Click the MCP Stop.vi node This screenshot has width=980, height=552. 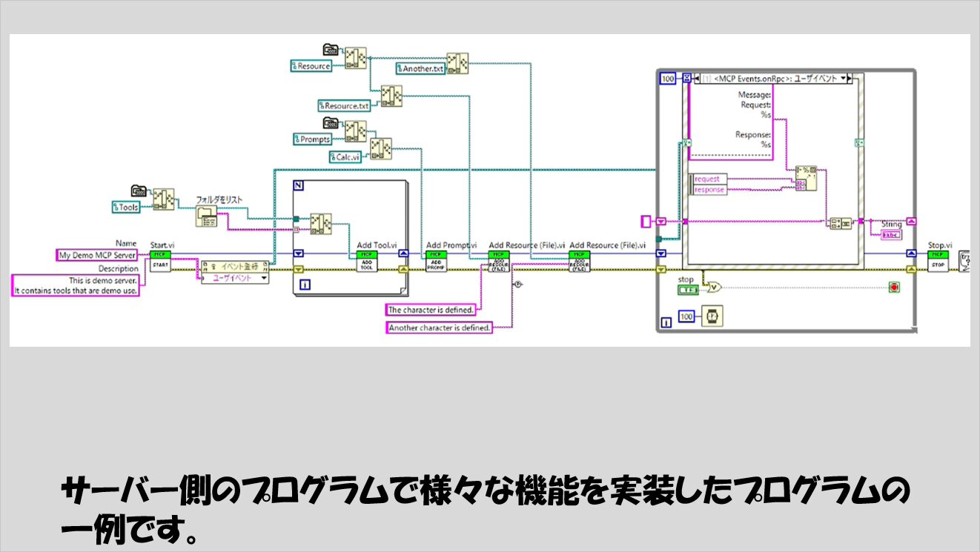[x=938, y=260]
